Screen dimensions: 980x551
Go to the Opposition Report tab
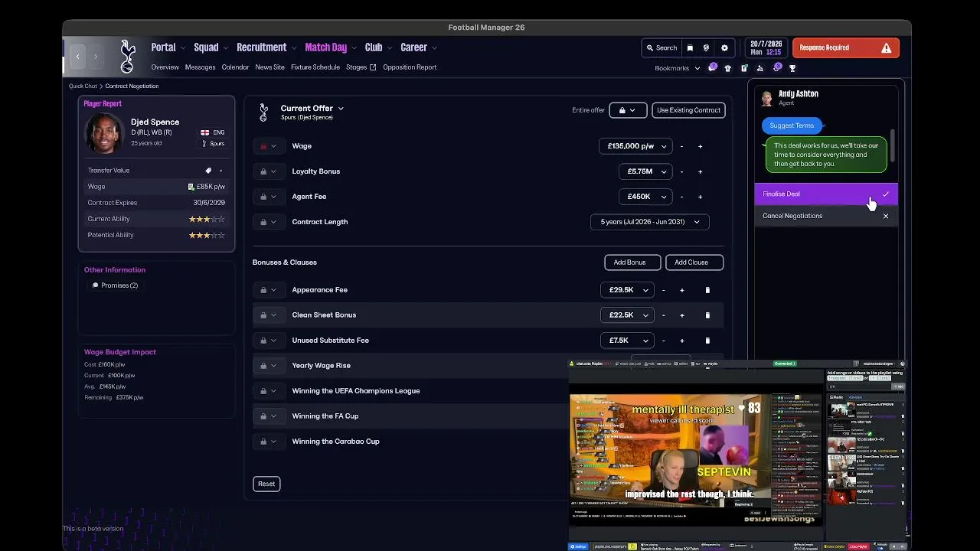pos(410,67)
